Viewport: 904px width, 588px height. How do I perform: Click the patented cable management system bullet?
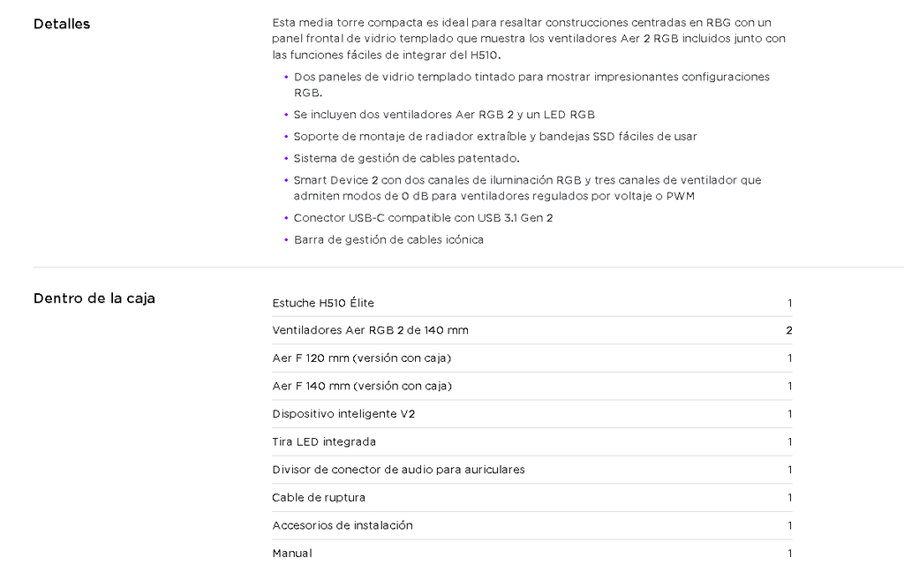tap(406, 159)
